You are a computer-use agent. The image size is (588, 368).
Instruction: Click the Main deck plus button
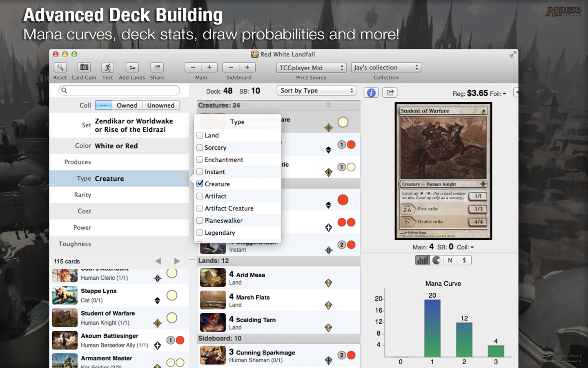tap(209, 67)
